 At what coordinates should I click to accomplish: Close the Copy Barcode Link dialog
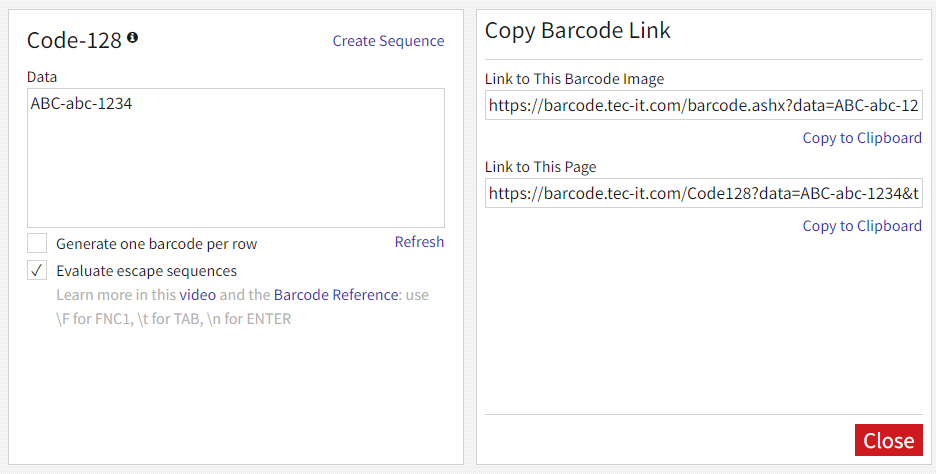(888, 440)
